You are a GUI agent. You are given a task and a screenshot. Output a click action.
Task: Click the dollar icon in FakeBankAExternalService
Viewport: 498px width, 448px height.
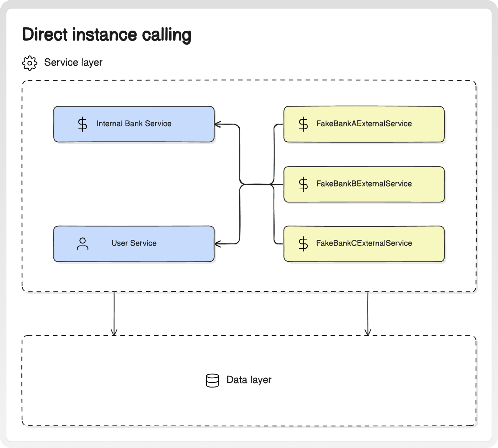(x=303, y=124)
